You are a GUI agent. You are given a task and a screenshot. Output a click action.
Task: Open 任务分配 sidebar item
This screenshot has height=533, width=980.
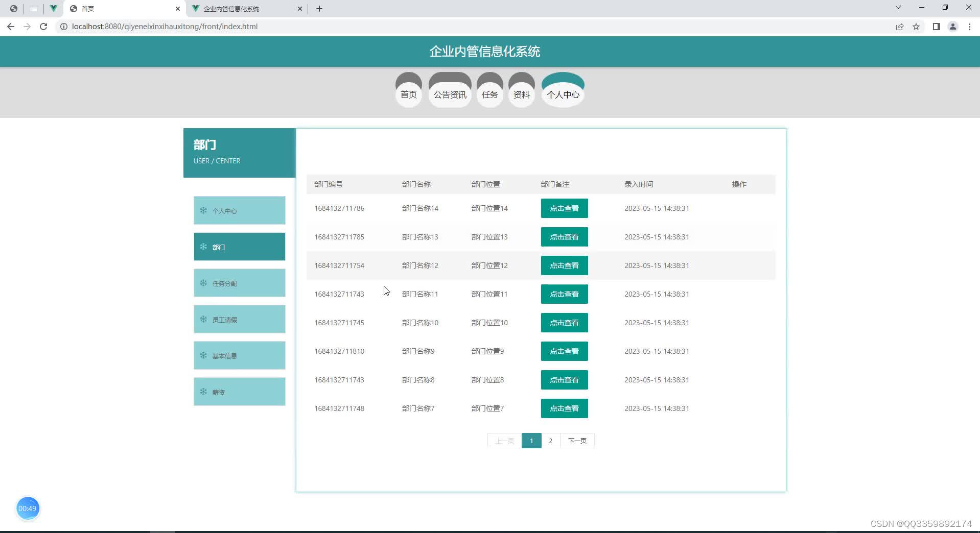[x=239, y=283]
